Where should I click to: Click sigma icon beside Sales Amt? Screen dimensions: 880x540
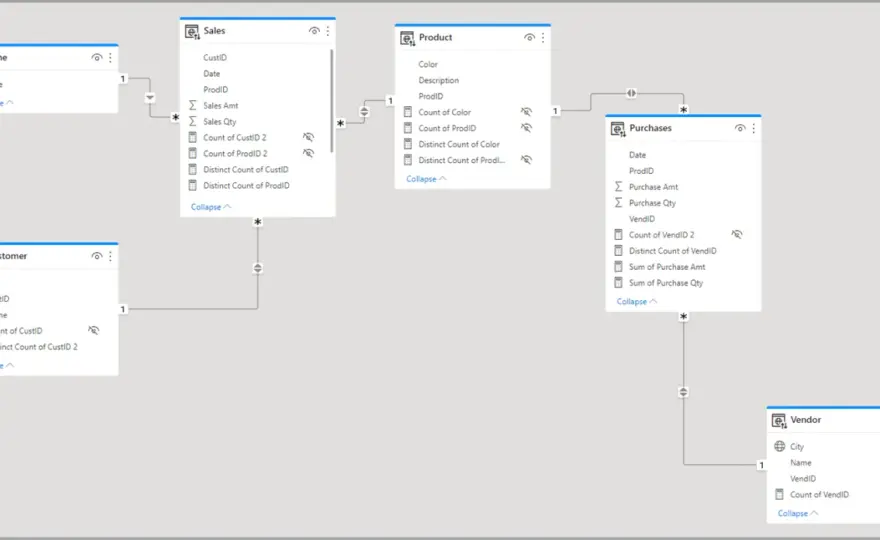tap(192, 106)
